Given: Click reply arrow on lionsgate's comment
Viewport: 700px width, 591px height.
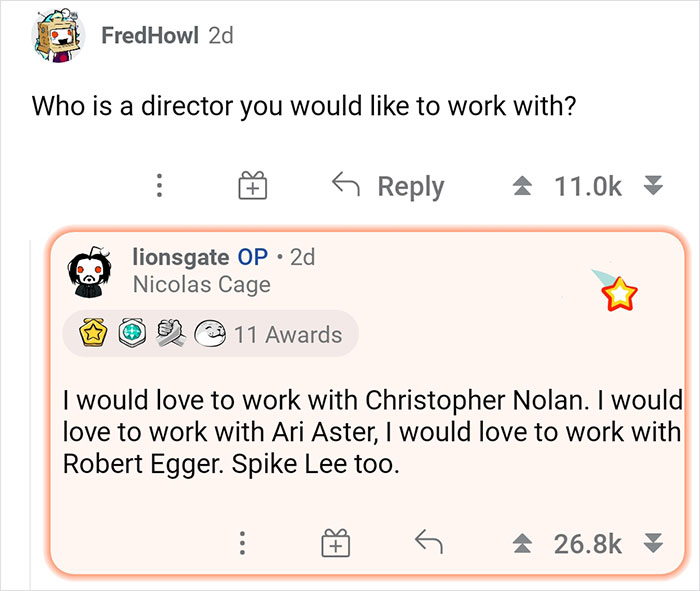Looking at the screenshot, I should (x=428, y=543).
